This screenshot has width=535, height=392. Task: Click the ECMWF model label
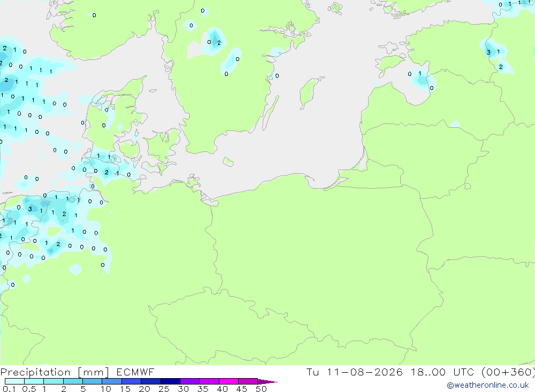tap(135, 372)
